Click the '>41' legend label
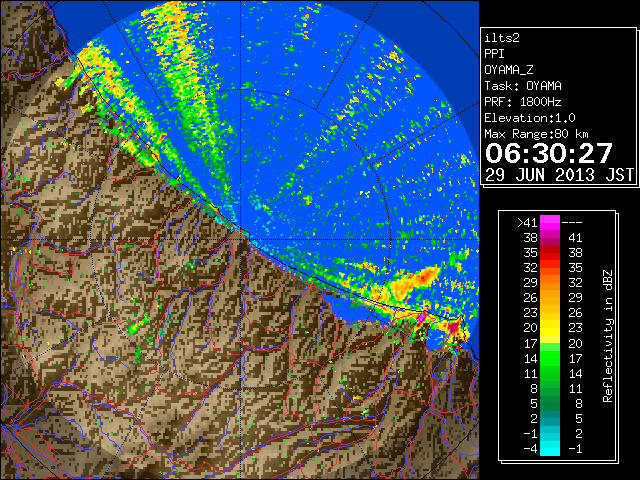 tap(527, 222)
